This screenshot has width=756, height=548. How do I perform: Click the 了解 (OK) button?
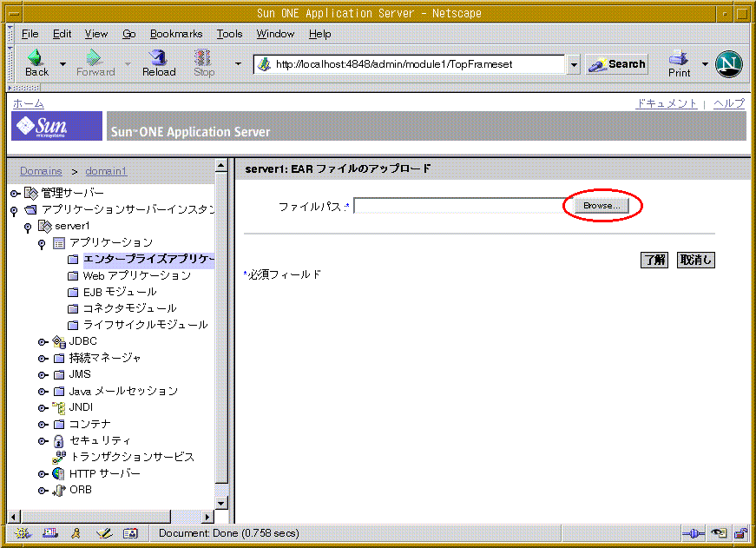tap(654, 260)
